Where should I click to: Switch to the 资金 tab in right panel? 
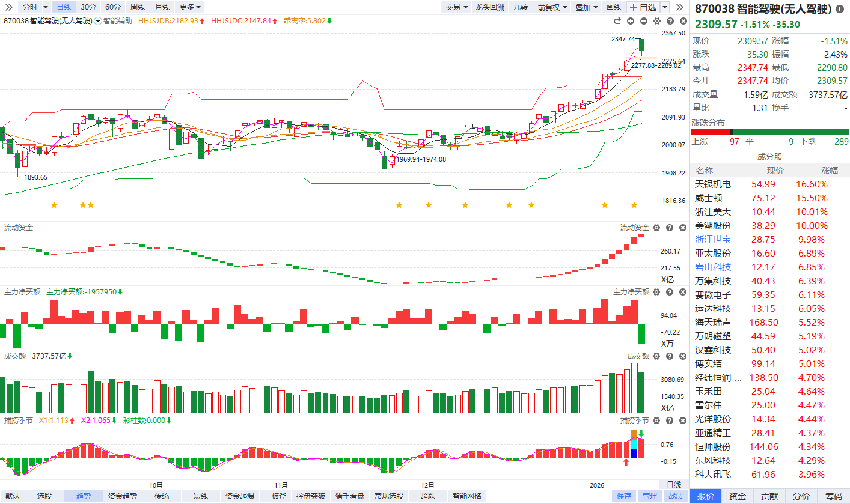pyautogui.click(x=738, y=496)
